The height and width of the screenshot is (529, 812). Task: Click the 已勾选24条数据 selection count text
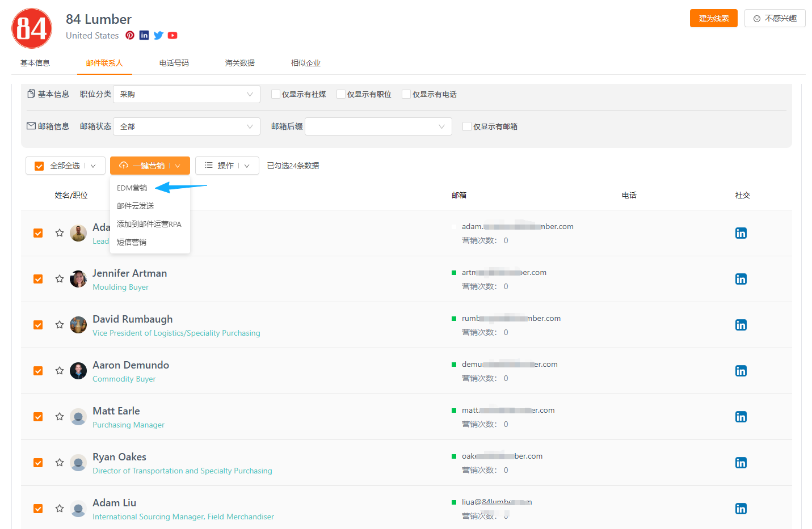(293, 166)
